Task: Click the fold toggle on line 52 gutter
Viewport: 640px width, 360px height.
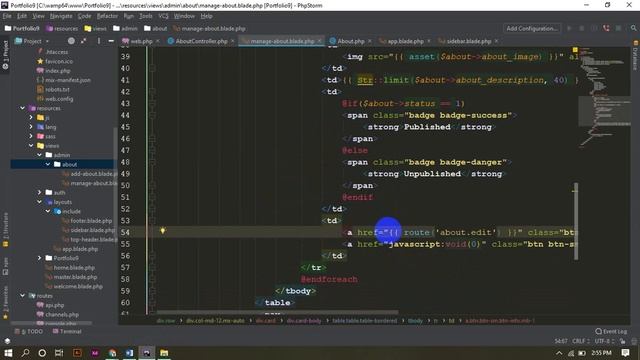Action: 152,209
